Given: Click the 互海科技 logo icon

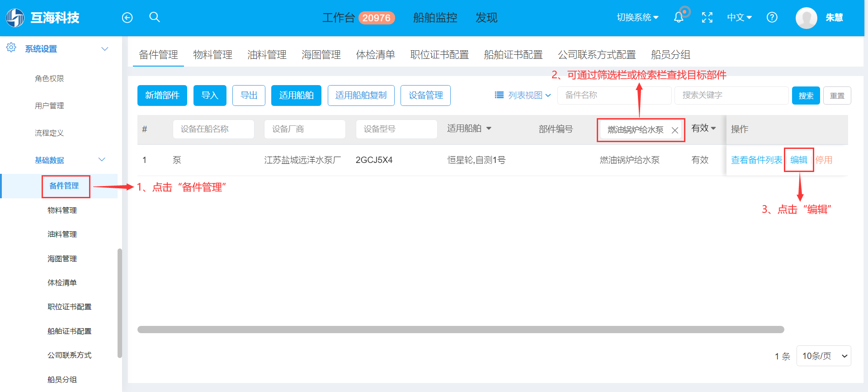Looking at the screenshot, I should tap(15, 18).
